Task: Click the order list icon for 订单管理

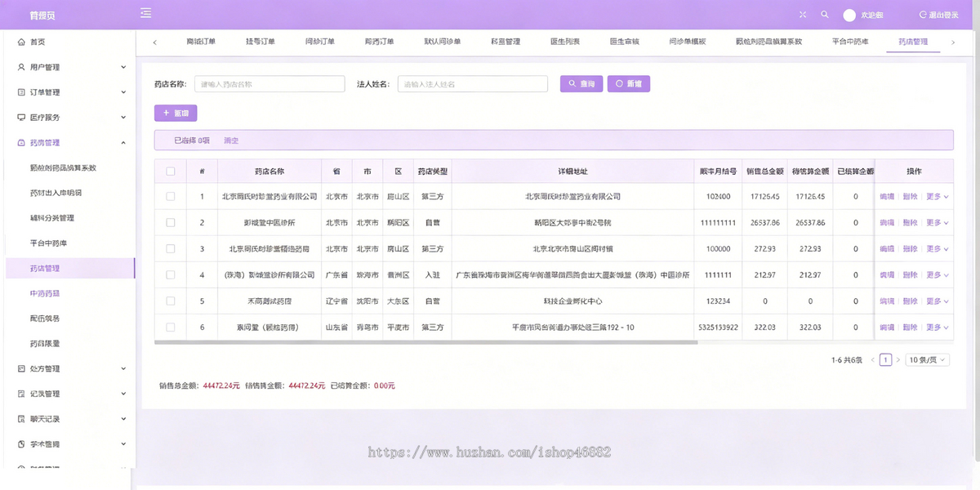Action: tap(21, 92)
